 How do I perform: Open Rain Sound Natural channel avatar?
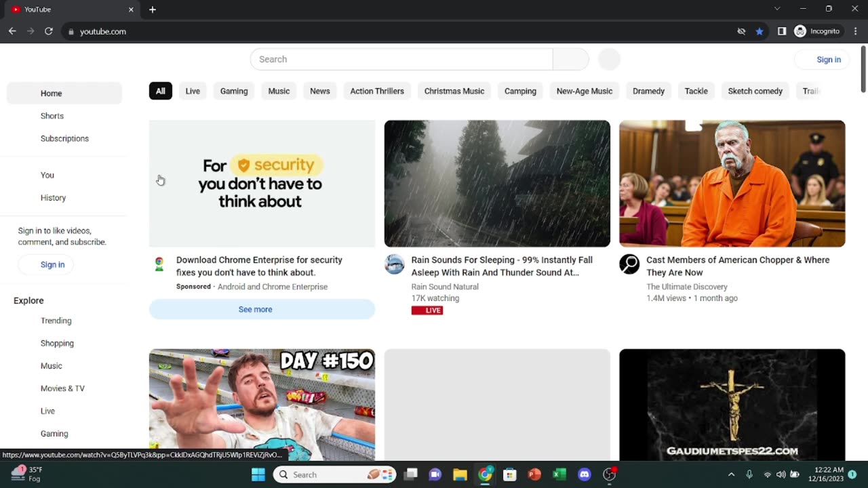(x=395, y=264)
